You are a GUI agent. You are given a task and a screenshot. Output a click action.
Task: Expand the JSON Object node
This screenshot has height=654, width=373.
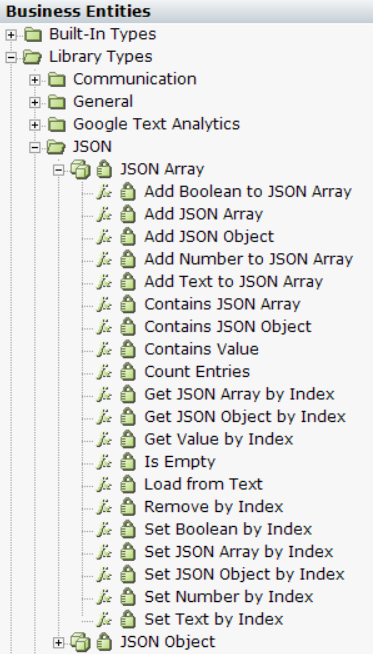point(59,643)
